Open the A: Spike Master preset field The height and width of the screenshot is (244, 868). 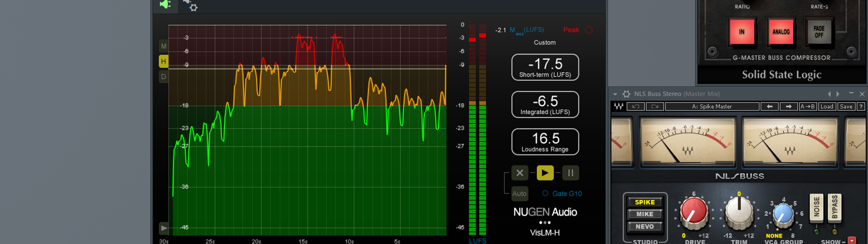click(x=712, y=106)
